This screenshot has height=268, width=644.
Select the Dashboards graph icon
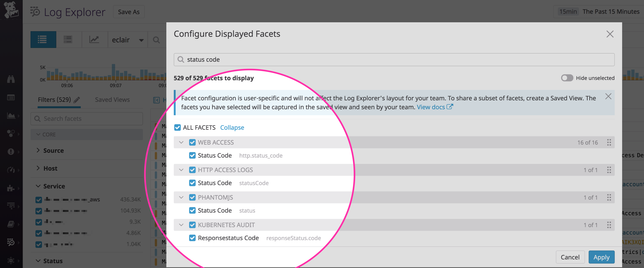coord(11,116)
